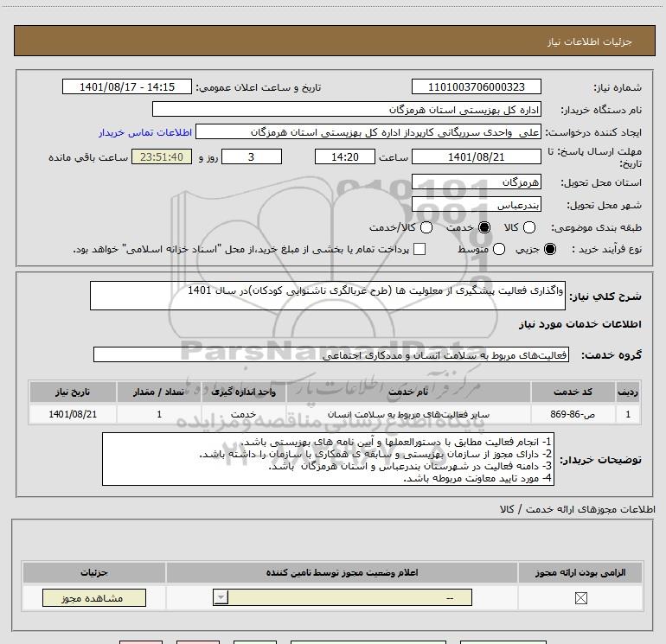Click جزئیات column header in license table

tap(94, 572)
